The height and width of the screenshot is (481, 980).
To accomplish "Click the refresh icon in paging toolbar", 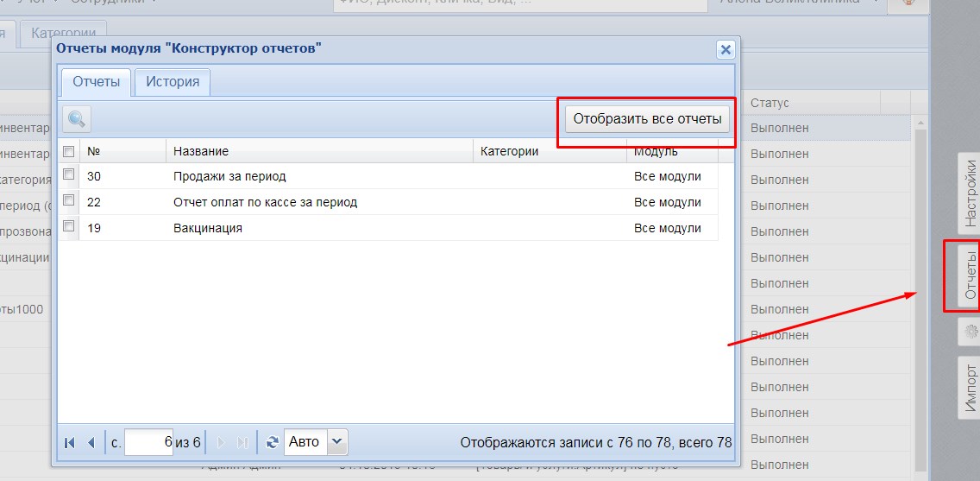I will [272, 443].
